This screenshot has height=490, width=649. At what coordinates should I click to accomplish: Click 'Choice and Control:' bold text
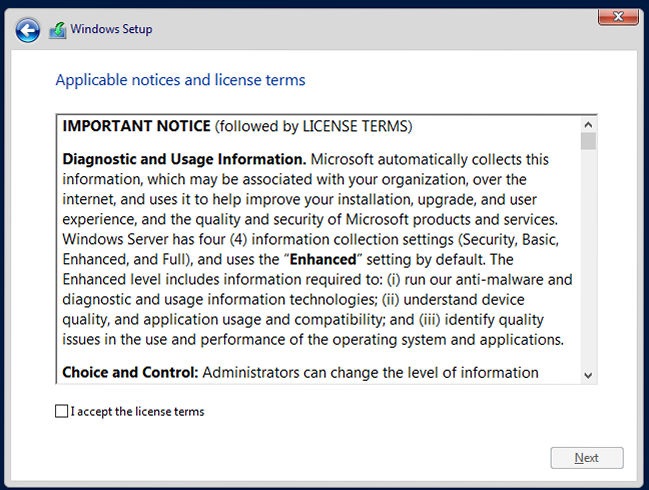point(130,373)
